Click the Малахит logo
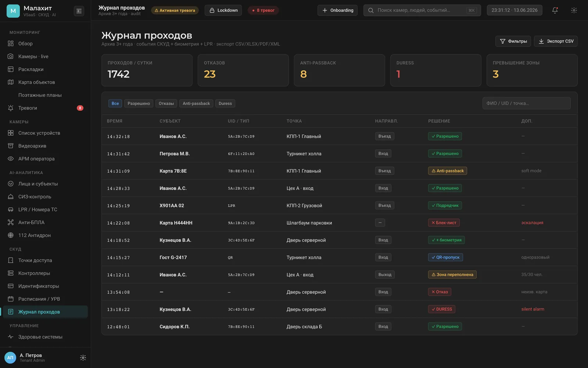Screen dimensions: 588x368 coord(13,11)
